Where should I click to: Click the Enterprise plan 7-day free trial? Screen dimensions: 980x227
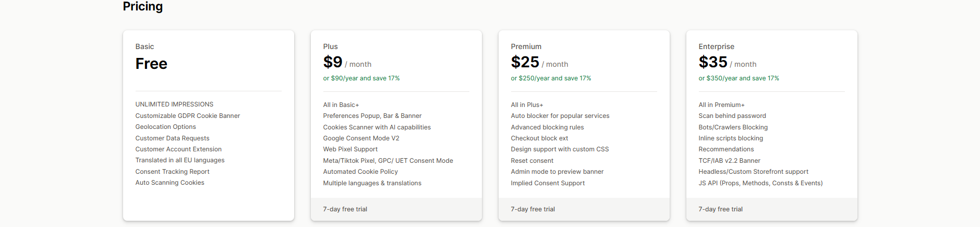pos(720,209)
